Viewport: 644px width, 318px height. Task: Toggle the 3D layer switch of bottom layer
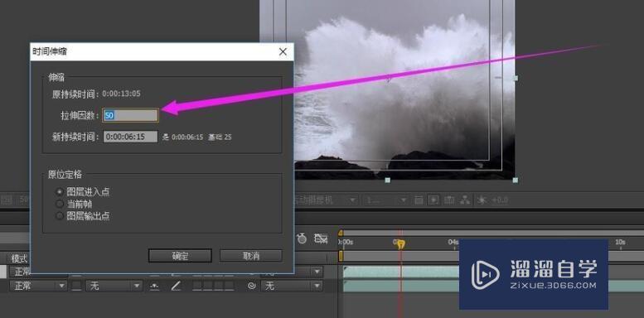[x=230, y=286]
